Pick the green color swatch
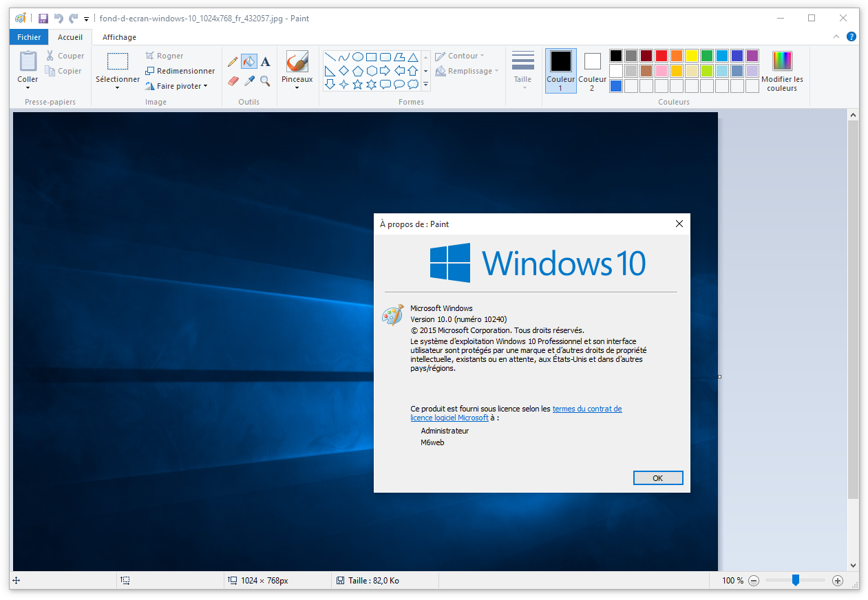 click(x=707, y=56)
